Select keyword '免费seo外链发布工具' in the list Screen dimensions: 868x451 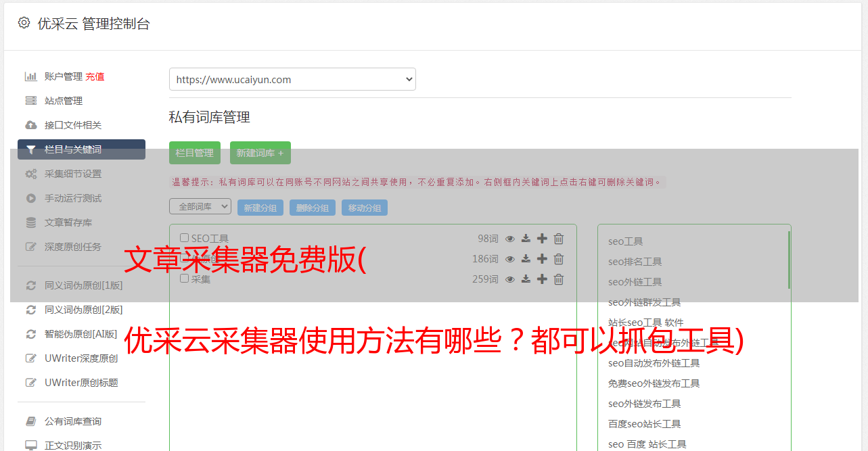tap(654, 383)
